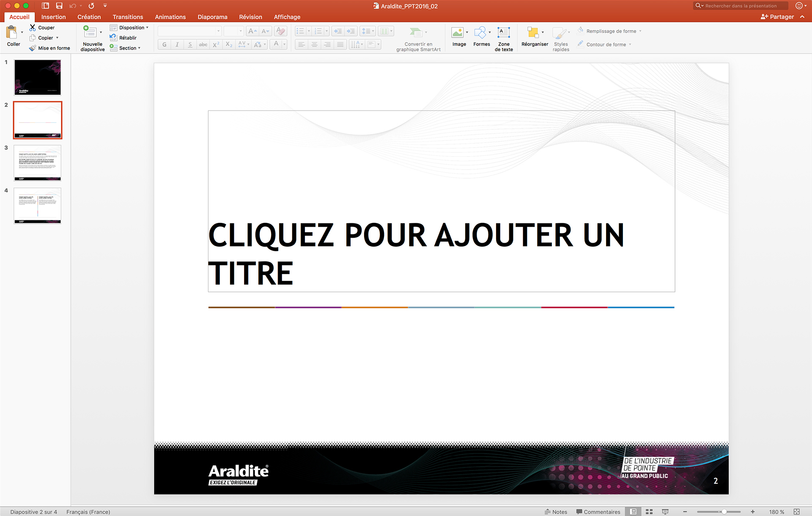Open Commentaires from status bar
812x516 pixels.
[598, 512]
